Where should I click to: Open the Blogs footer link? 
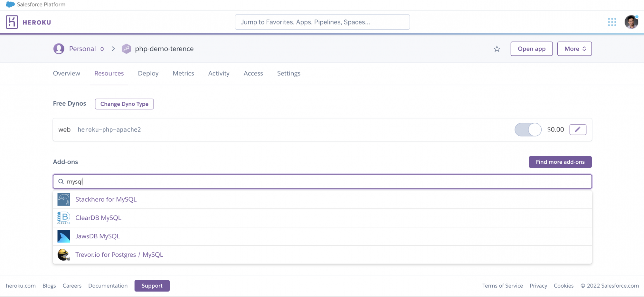click(49, 286)
